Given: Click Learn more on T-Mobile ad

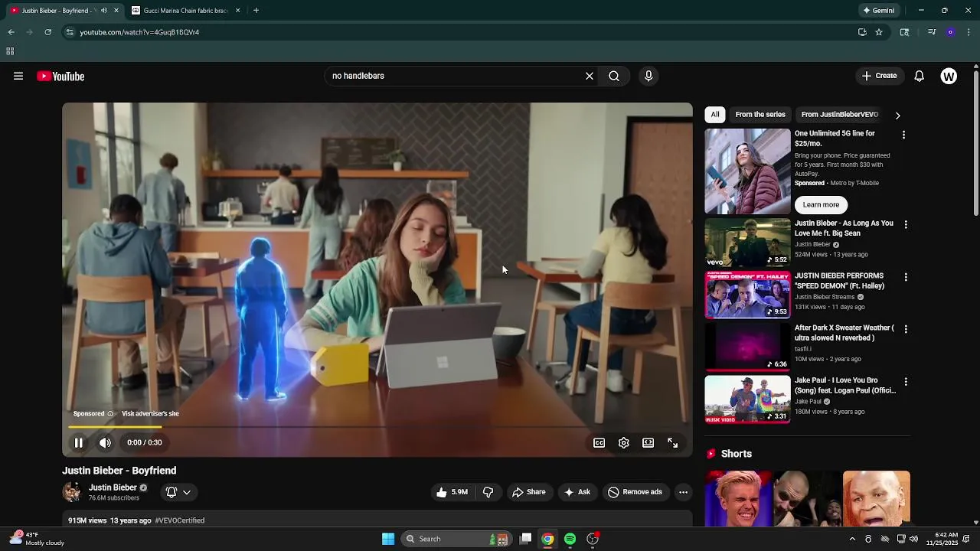Looking at the screenshot, I should click(x=821, y=205).
